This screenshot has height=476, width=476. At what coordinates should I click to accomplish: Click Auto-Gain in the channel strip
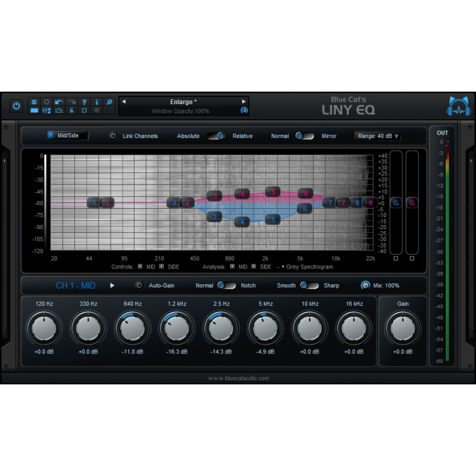(x=155, y=286)
